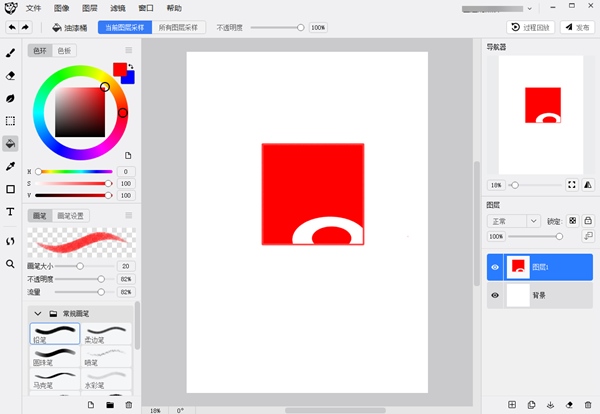The height and width of the screenshot is (414, 600).
Task: Open the 滤镜 menu
Action: (x=119, y=7)
